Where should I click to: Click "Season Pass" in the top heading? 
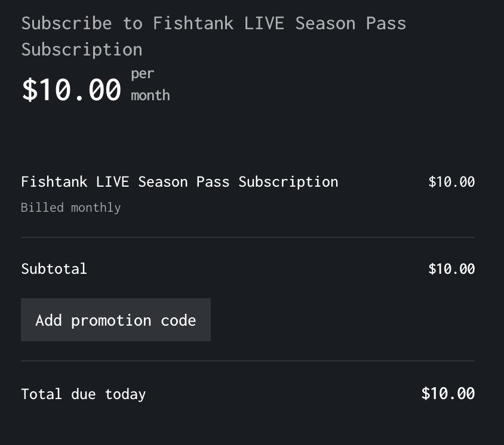click(351, 23)
